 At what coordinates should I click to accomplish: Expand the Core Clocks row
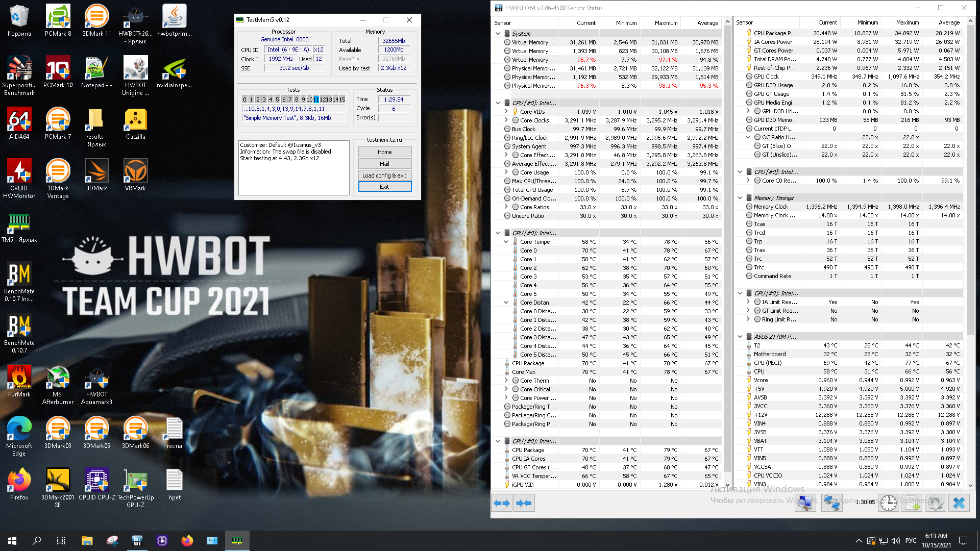coord(506,120)
